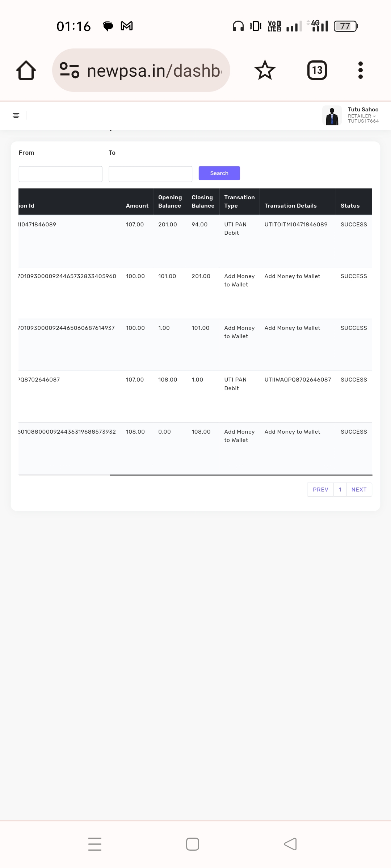The height and width of the screenshot is (868, 391).
Task: Expand the RETAILER account dropdown
Action: [x=362, y=116]
